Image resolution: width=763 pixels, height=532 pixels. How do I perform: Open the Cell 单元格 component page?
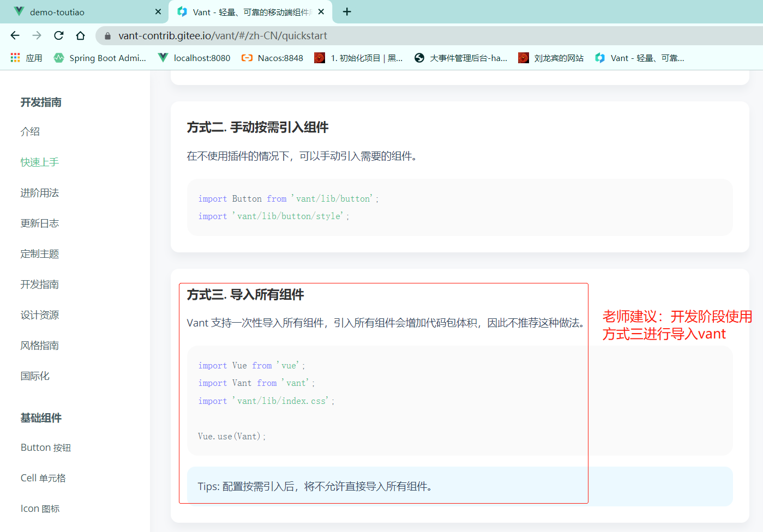pyautogui.click(x=43, y=478)
